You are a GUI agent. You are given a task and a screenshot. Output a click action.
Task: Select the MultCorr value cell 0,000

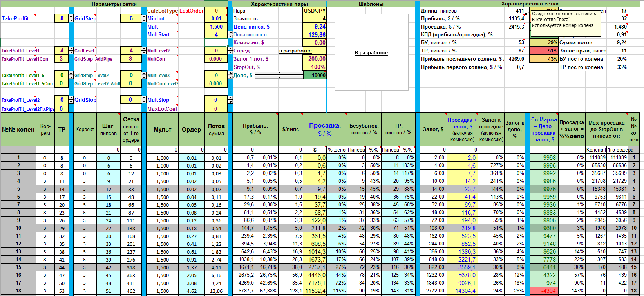coord(216,59)
